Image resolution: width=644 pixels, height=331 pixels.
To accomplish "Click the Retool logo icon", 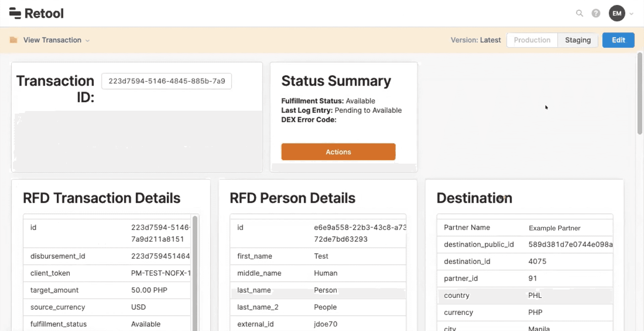I will coord(15,13).
